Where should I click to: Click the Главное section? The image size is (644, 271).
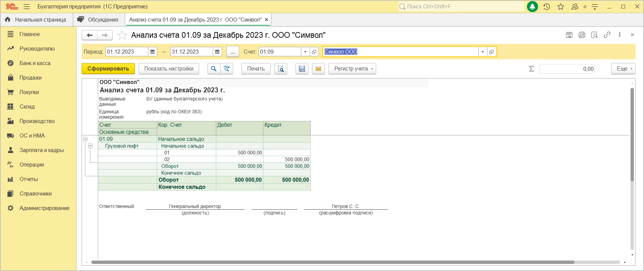[x=29, y=34]
